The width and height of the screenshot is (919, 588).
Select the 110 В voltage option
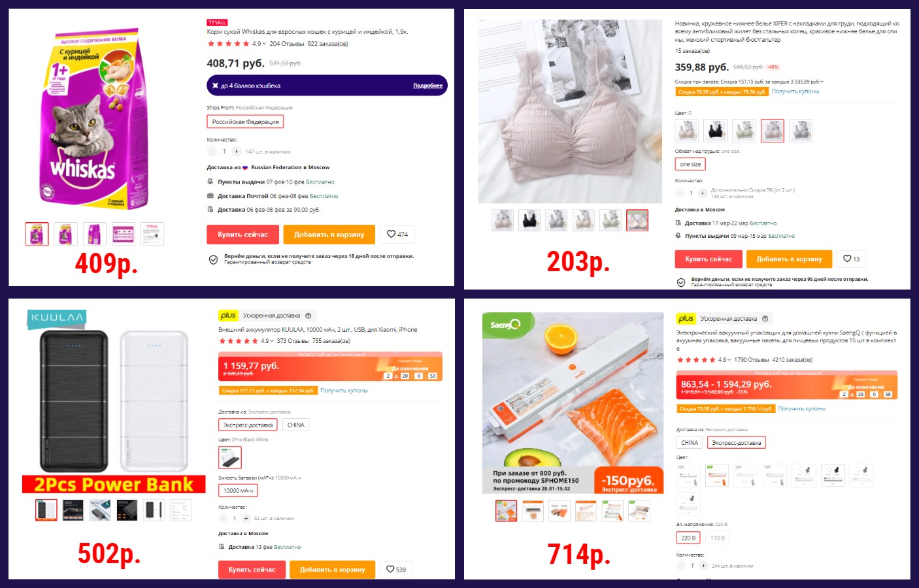[x=717, y=538]
